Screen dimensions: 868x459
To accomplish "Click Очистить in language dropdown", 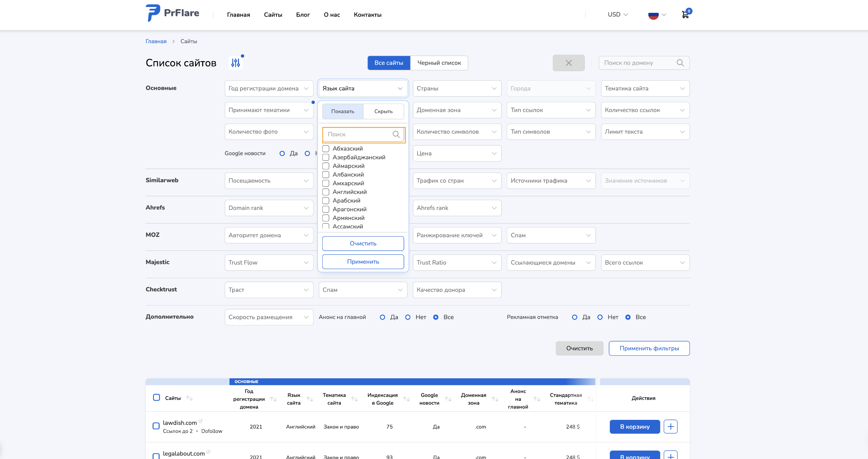I will click(363, 243).
